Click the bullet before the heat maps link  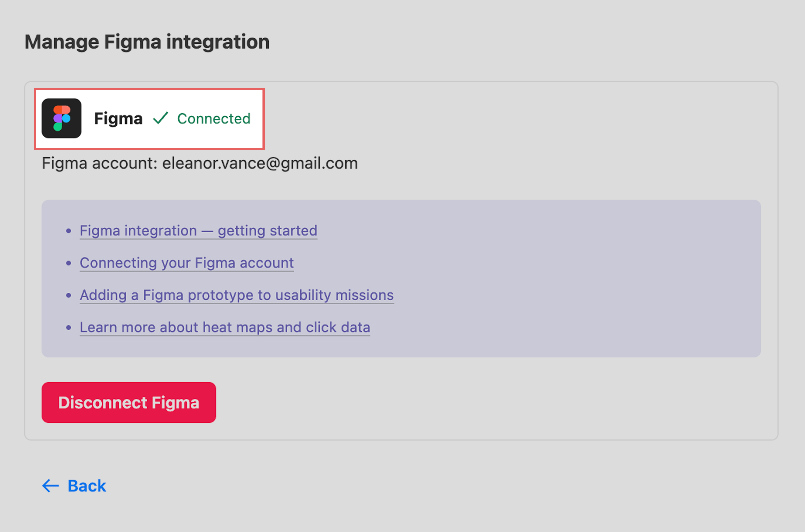coord(69,328)
